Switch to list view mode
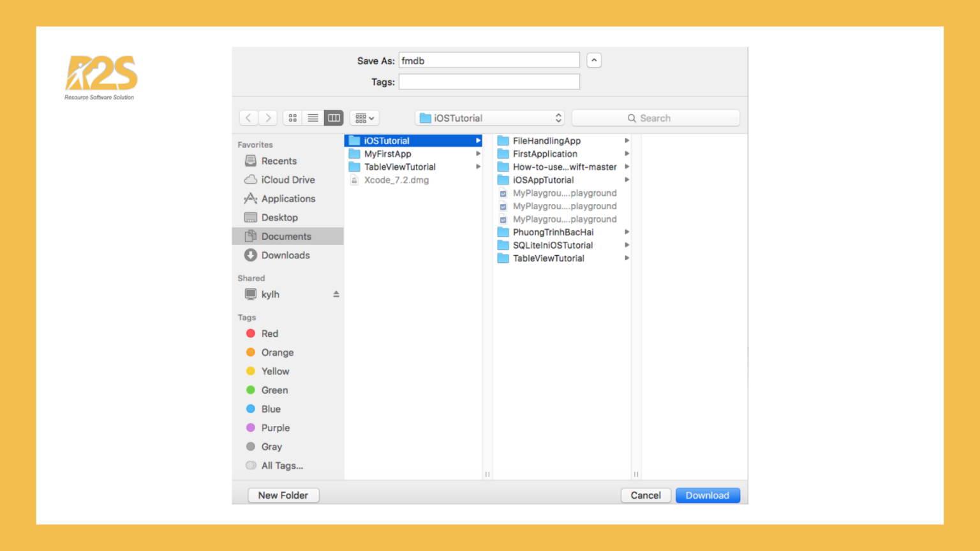This screenshot has width=980, height=551. click(x=313, y=117)
